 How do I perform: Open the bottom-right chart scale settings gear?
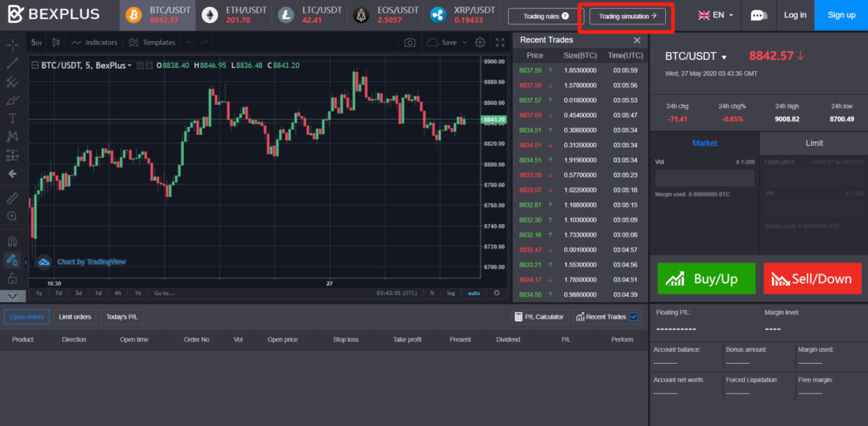click(496, 293)
